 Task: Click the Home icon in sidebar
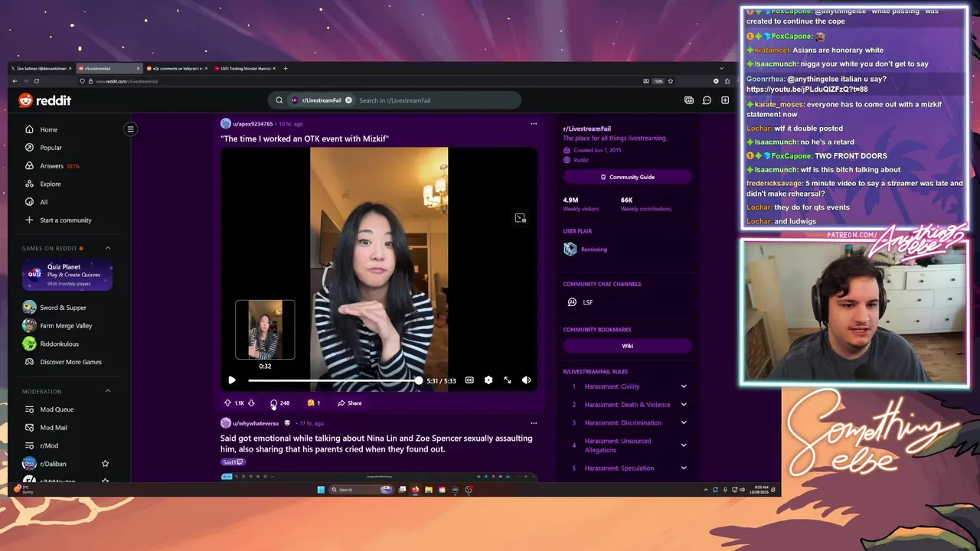click(x=29, y=129)
